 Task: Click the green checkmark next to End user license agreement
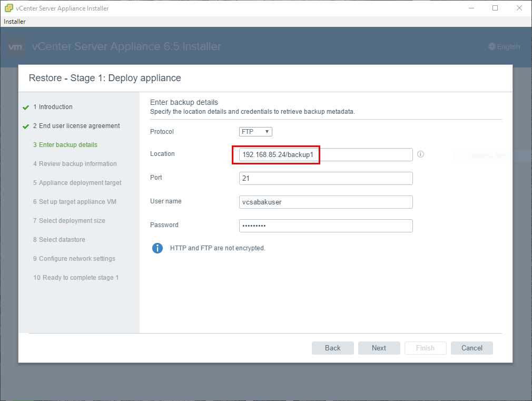[x=26, y=126]
